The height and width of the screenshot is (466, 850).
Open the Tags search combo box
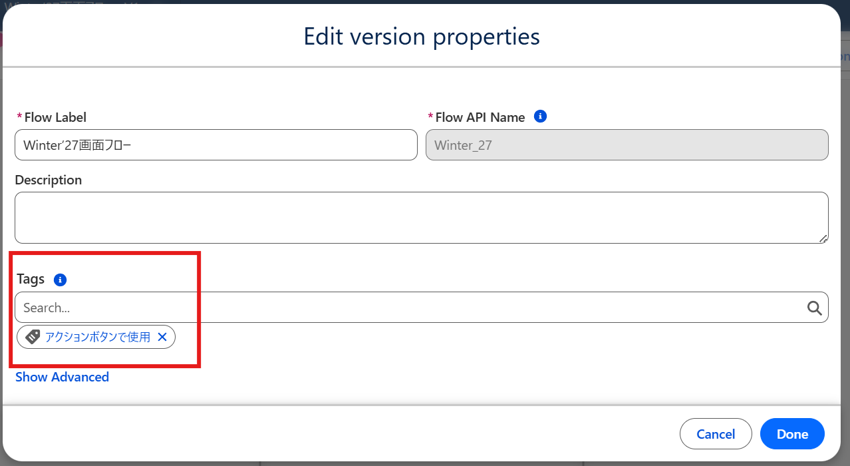[x=421, y=307]
